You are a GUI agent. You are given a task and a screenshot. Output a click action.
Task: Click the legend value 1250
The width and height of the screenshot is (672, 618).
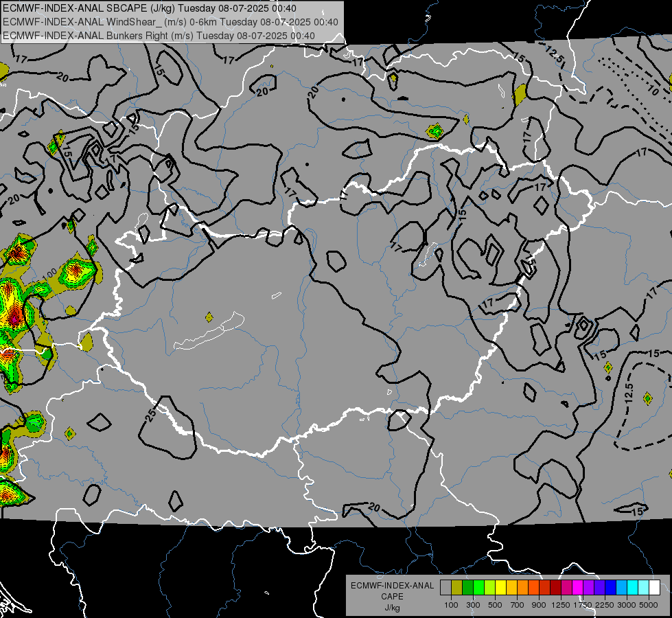(x=561, y=605)
